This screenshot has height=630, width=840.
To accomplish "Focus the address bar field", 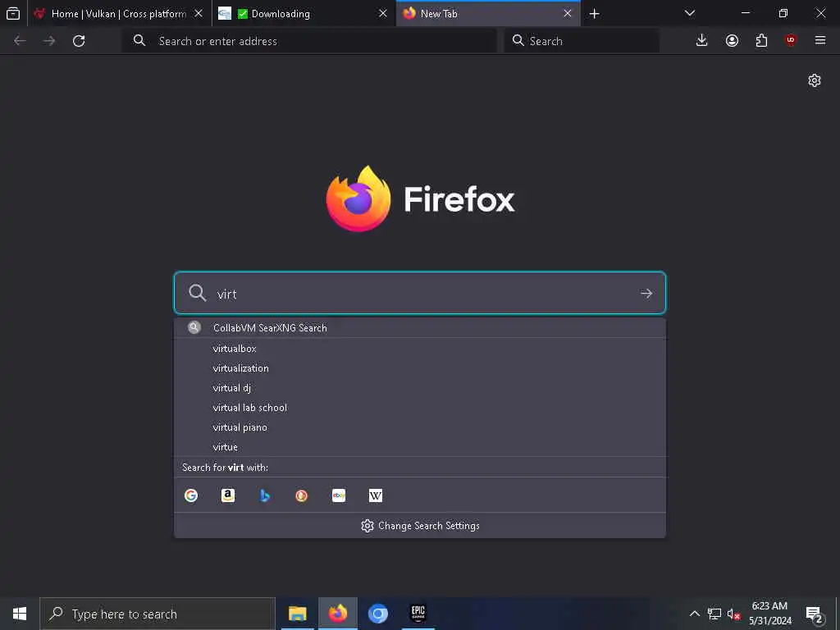I will (309, 41).
